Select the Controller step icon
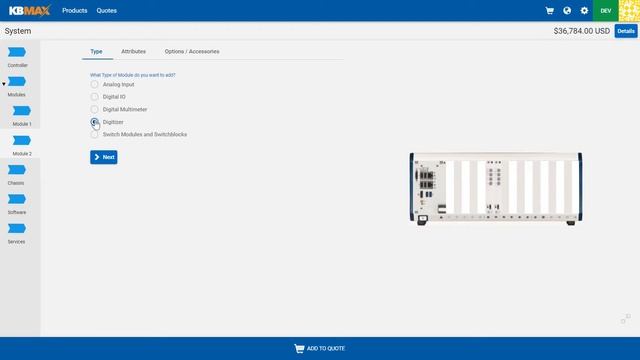640x360 pixels. click(17, 52)
